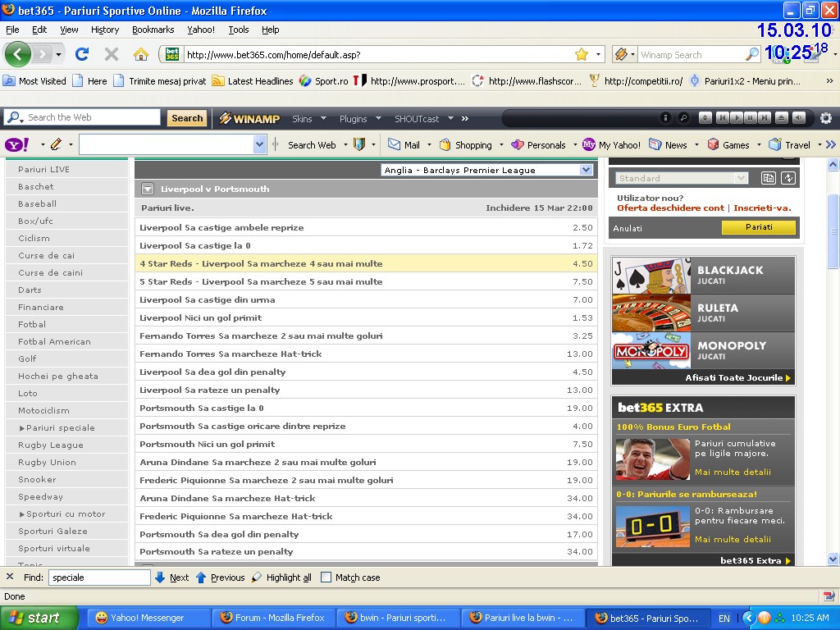The height and width of the screenshot is (630, 840).
Task: Click Anulati in the bet slip
Action: coord(628,228)
